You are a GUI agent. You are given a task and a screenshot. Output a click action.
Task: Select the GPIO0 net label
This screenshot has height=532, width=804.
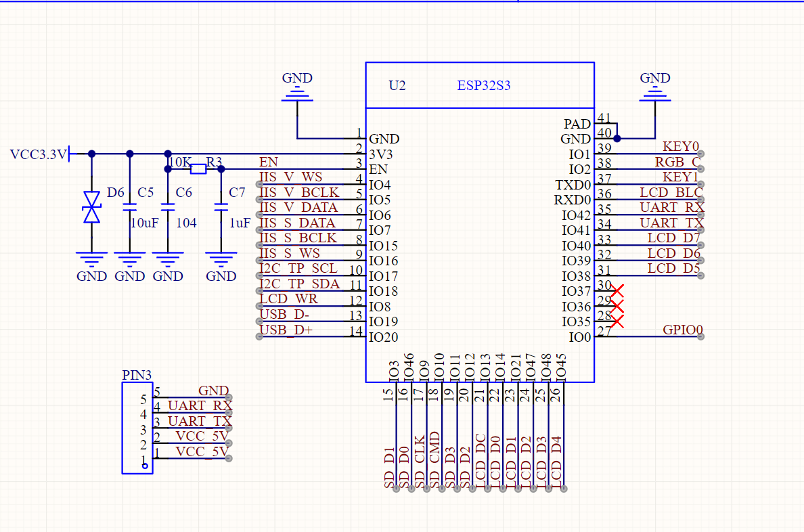coord(682,330)
